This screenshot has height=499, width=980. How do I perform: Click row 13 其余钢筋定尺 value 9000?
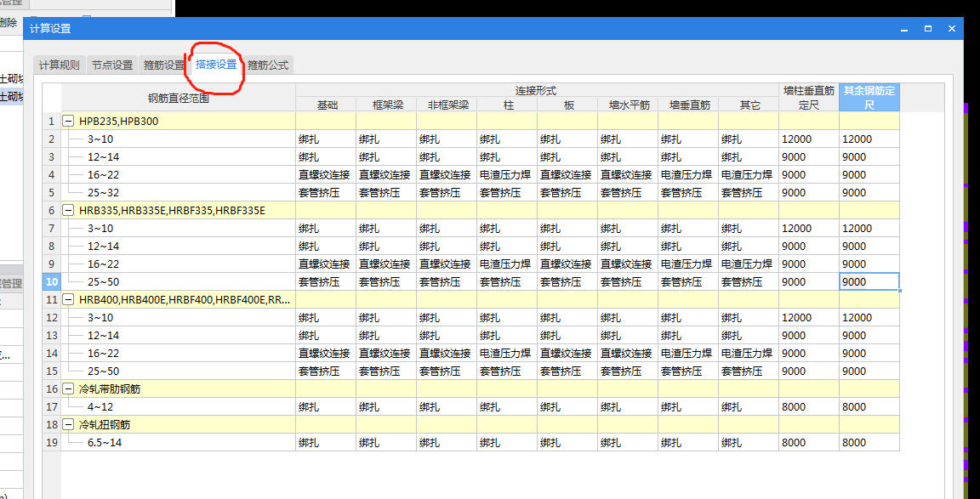(869, 336)
